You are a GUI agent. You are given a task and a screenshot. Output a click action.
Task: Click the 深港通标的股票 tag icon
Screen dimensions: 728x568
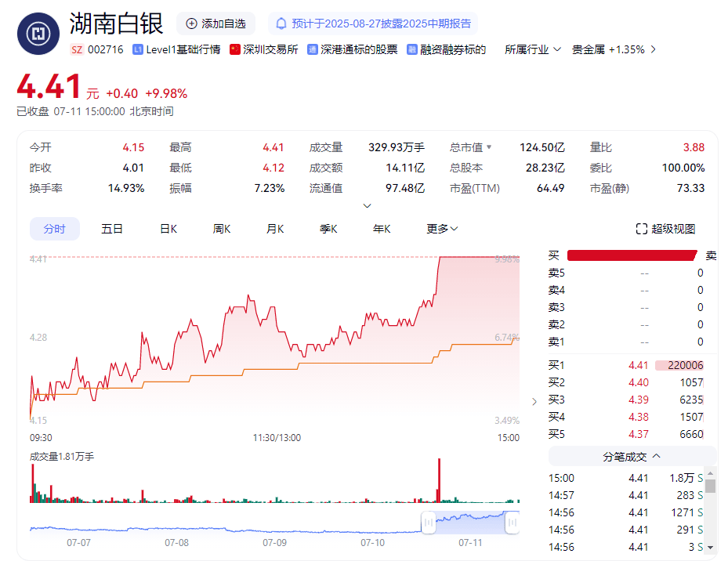pyautogui.click(x=313, y=49)
